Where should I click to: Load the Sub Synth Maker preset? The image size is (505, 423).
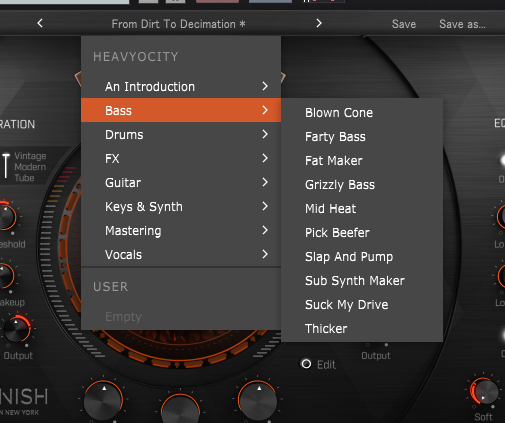pos(362,281)
